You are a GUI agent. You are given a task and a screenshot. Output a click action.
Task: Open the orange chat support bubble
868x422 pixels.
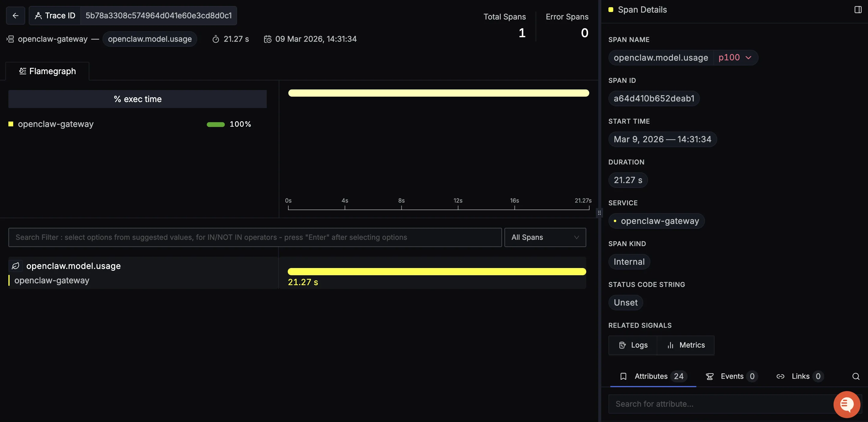[x=847, y=405]
